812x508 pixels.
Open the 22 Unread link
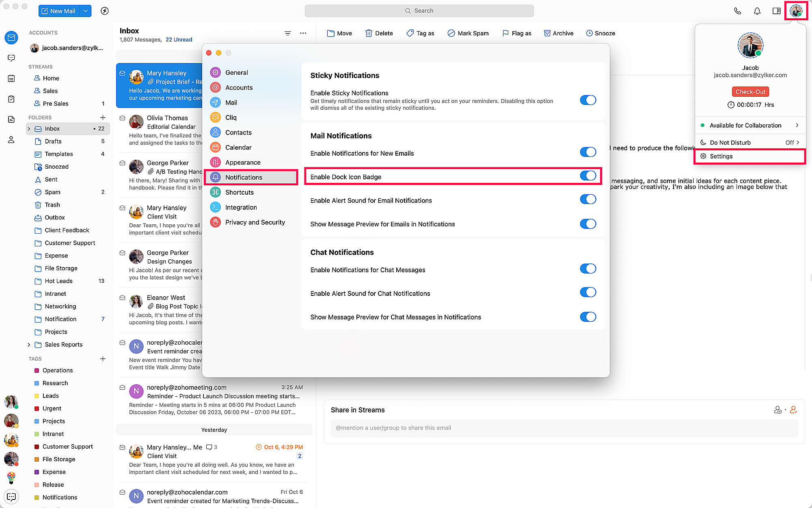click(179, 40)
